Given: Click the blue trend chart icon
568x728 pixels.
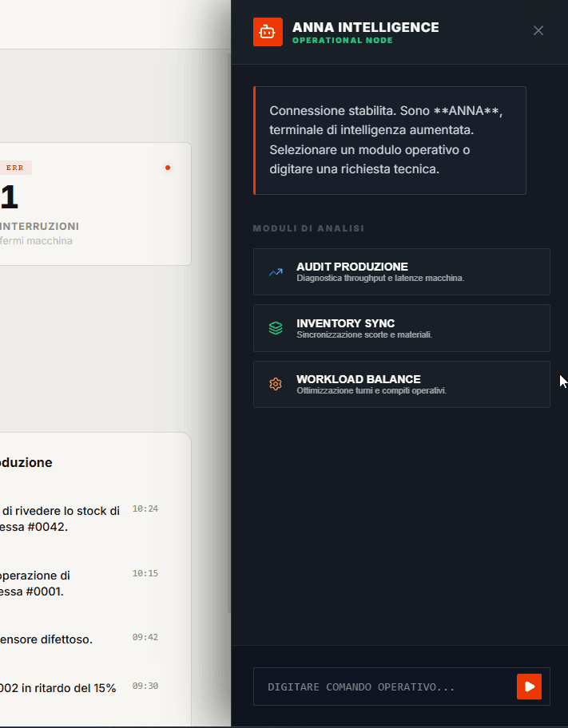Looking at the screenshot, I should pyautogui.click(x=276, y=272).
